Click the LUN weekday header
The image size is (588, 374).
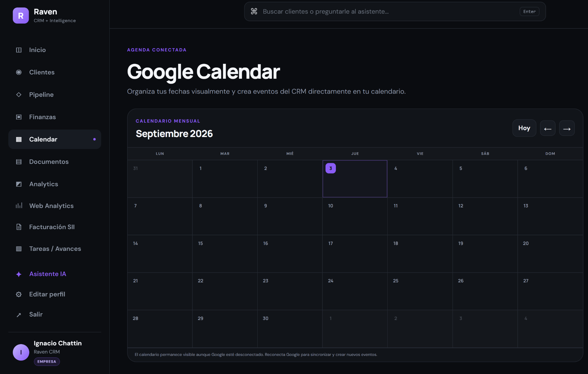pos(160,154)
